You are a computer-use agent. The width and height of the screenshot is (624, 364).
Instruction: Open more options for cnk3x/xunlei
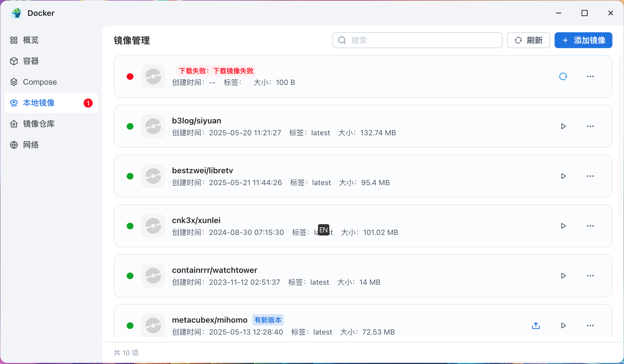point(590,226)
